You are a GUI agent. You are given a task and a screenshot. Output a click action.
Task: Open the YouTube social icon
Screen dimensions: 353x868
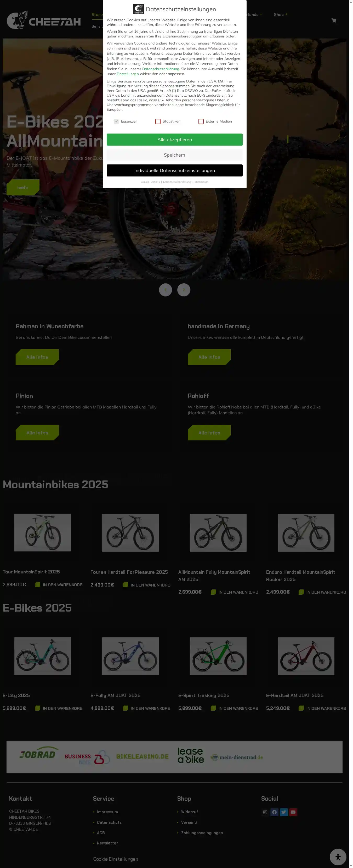pos(293,812)
